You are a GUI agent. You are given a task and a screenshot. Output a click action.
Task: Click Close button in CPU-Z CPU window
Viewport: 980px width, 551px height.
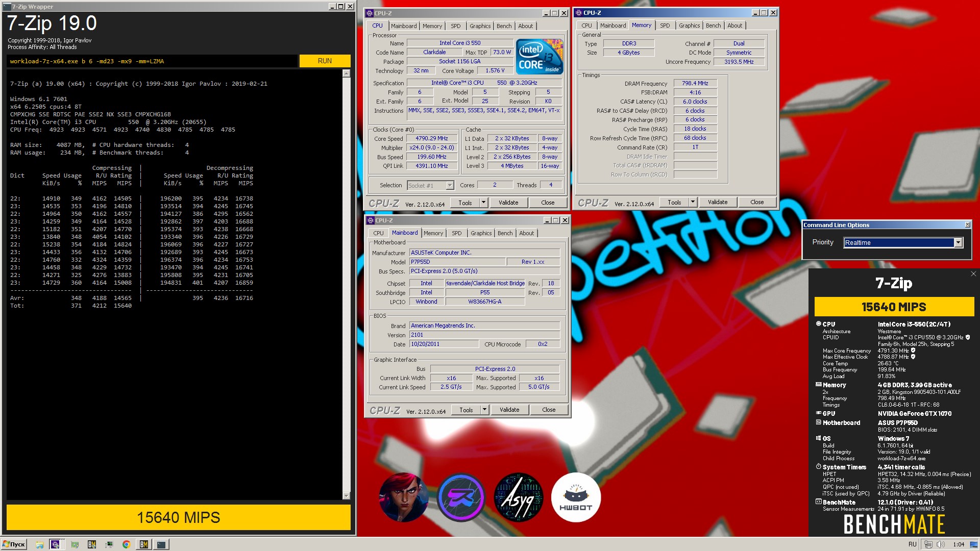(x=548, y=203)
